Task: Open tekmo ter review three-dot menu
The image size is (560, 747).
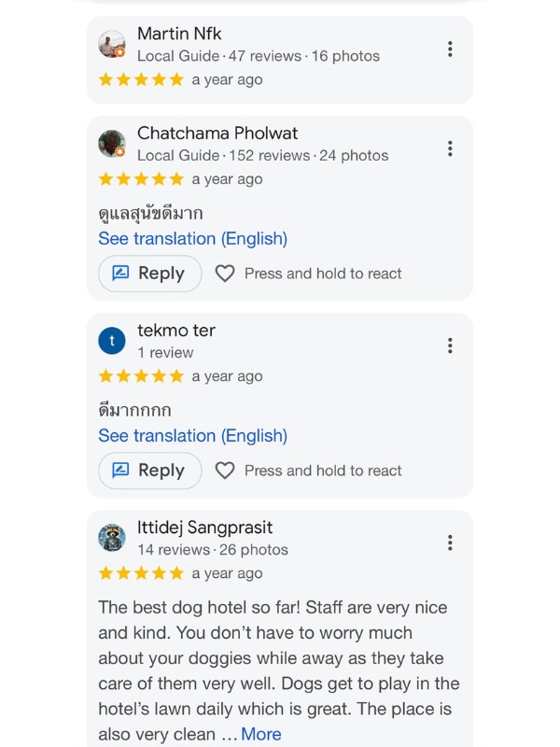Action: (450, 345)
